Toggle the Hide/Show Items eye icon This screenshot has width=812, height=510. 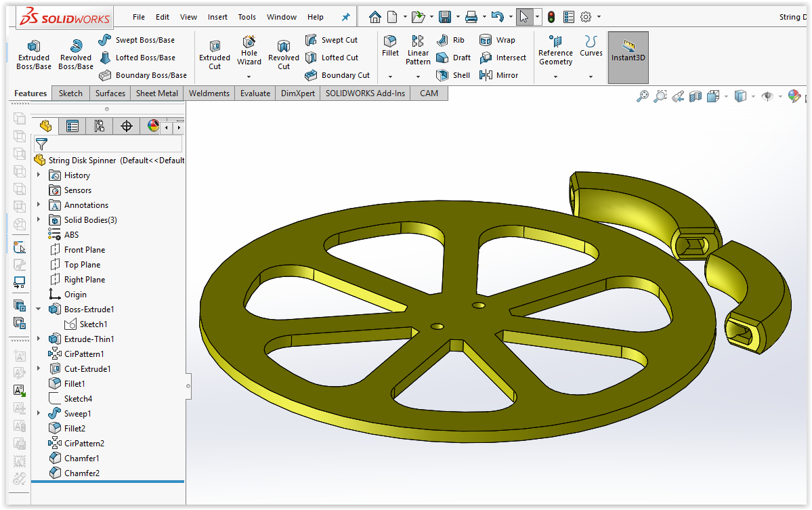767,97
